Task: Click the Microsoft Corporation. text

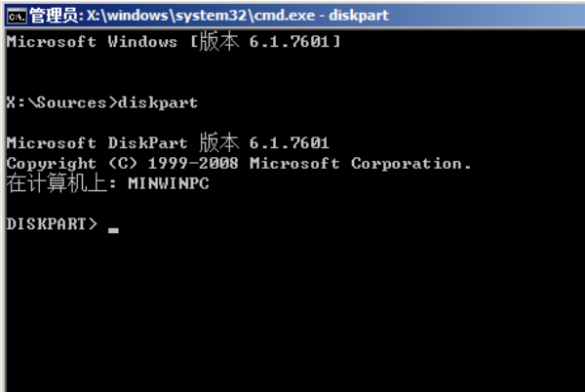Action: pos(360,163)
